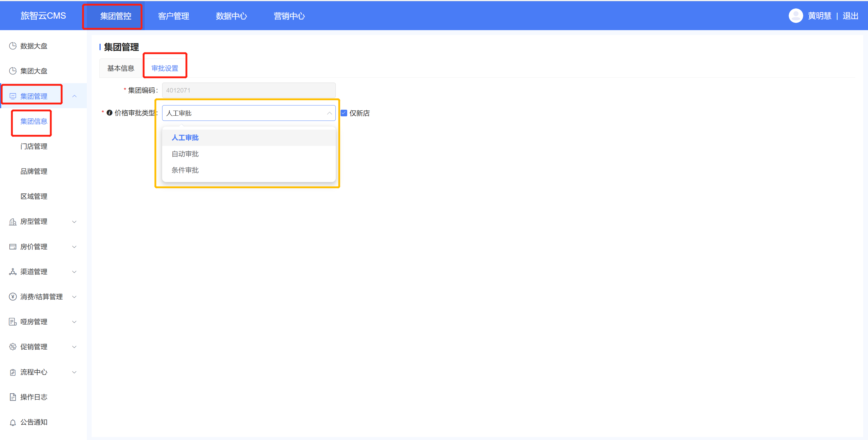
Task: Click the 数据大盘 pie chart icon
Action: 13,46
